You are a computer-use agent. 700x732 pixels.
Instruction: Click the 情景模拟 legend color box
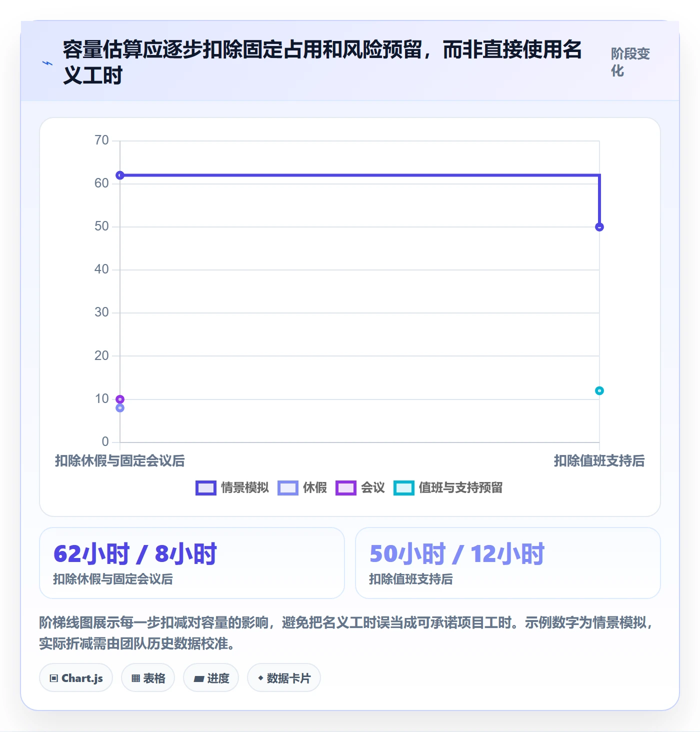[205, 488]
